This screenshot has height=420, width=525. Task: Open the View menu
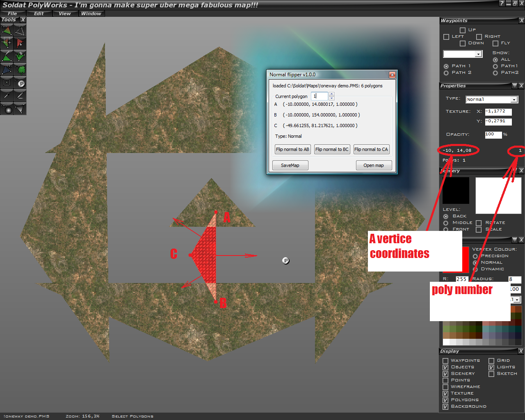click(64, 14)
